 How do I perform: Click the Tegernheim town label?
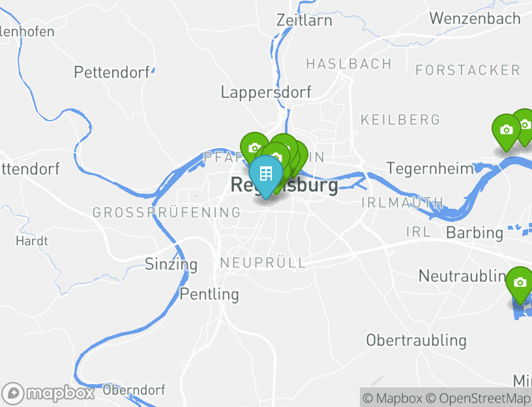pos(430,169)
